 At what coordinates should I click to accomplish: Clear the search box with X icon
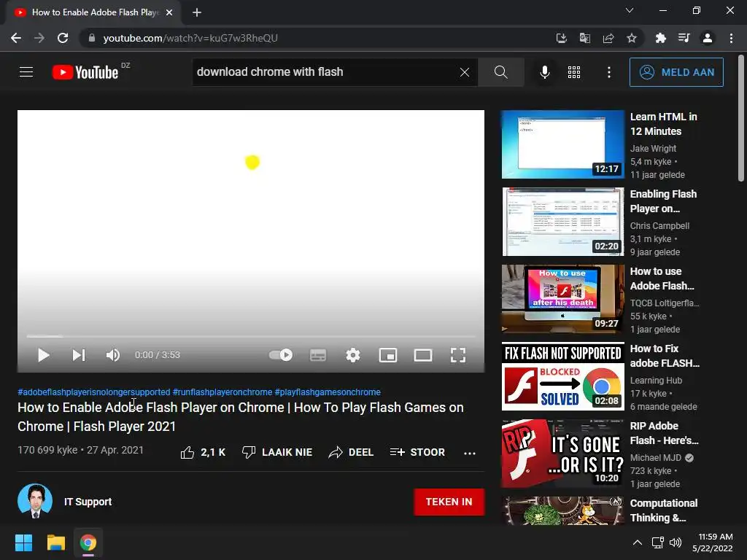point(465,72)
